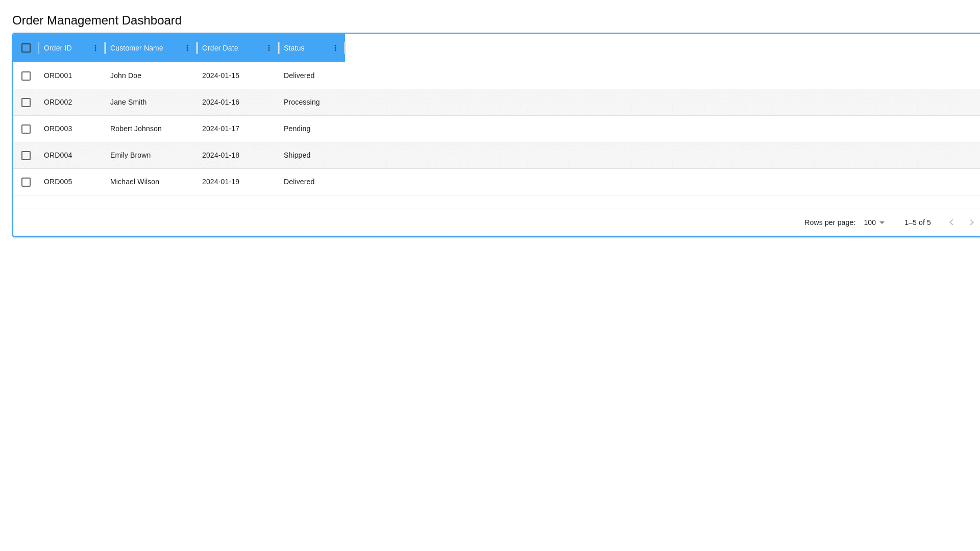The image size is (980, 551).
Task: Open the Order ID column menu
Action: point(95,48)
